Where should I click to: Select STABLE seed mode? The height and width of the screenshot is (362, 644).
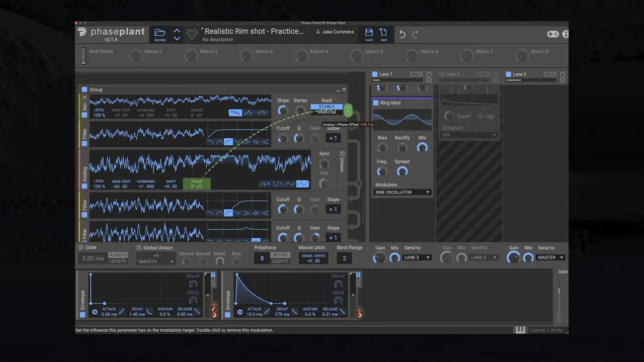(x=327, y=107)
